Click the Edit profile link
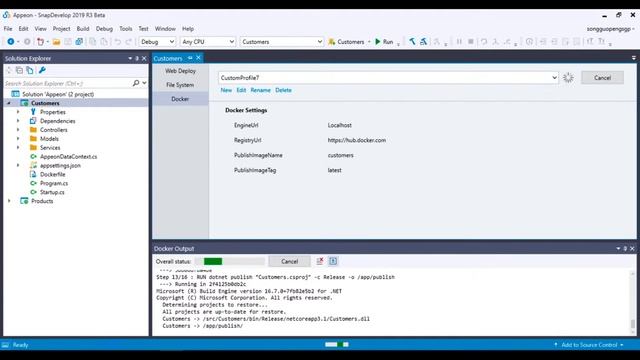Image resolution: width=640 pixels, height=360 pixels. (241, 90)
